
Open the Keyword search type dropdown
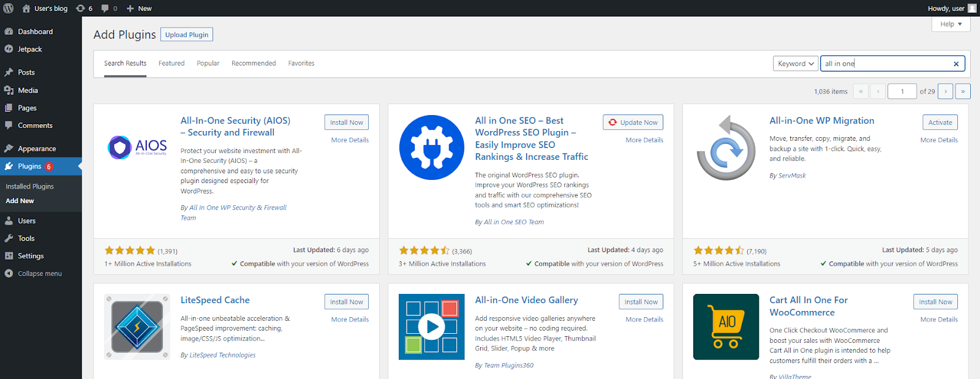click(796, 64)
